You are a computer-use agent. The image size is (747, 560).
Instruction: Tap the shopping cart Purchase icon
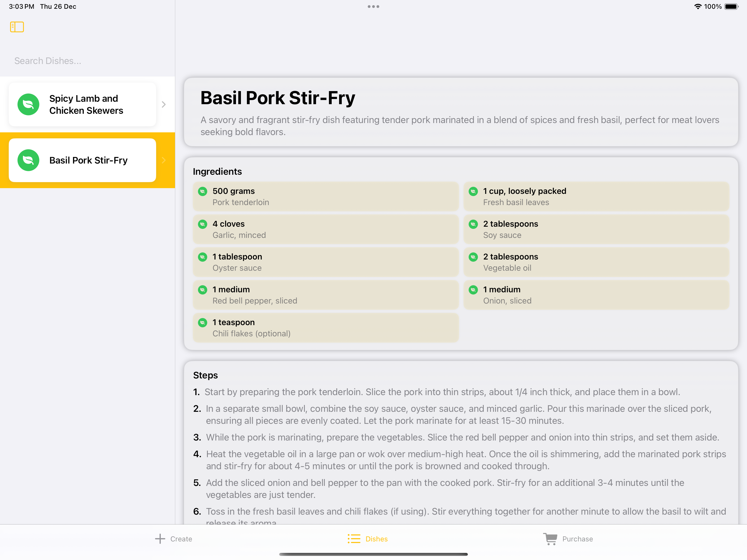click(x=550, y=539)
